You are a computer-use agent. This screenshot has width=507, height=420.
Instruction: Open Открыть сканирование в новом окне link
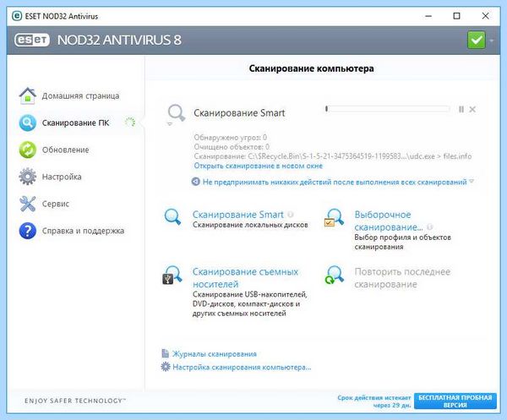click(x=259, y=166)
